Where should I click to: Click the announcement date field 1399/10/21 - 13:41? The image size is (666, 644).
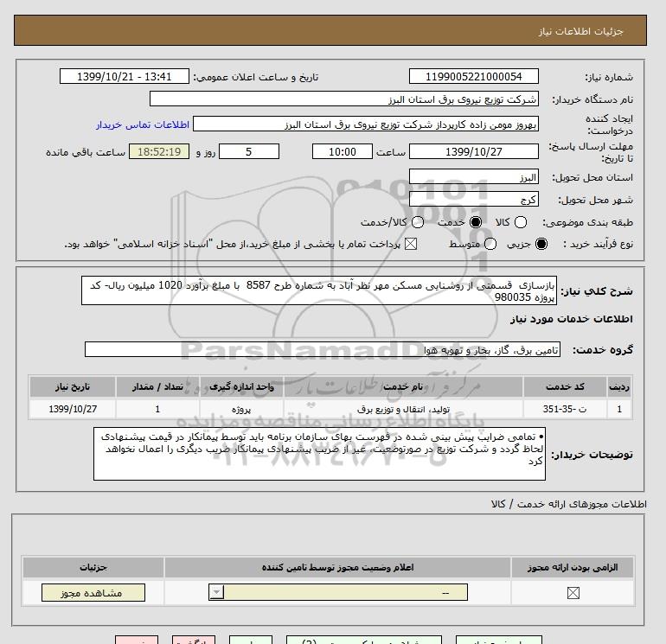(125, 76)
